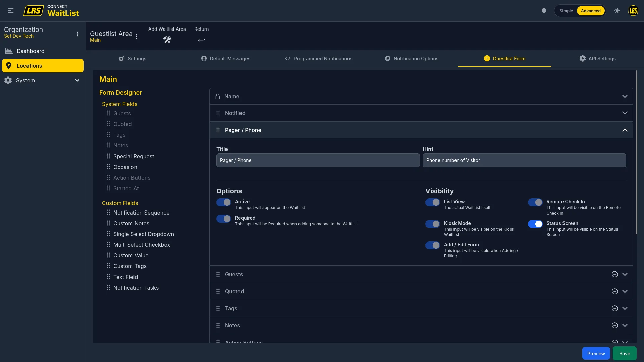The height and width of the screenshot is (362, 644).
Task: Select the Occasion system field
Action: point(125,167)
